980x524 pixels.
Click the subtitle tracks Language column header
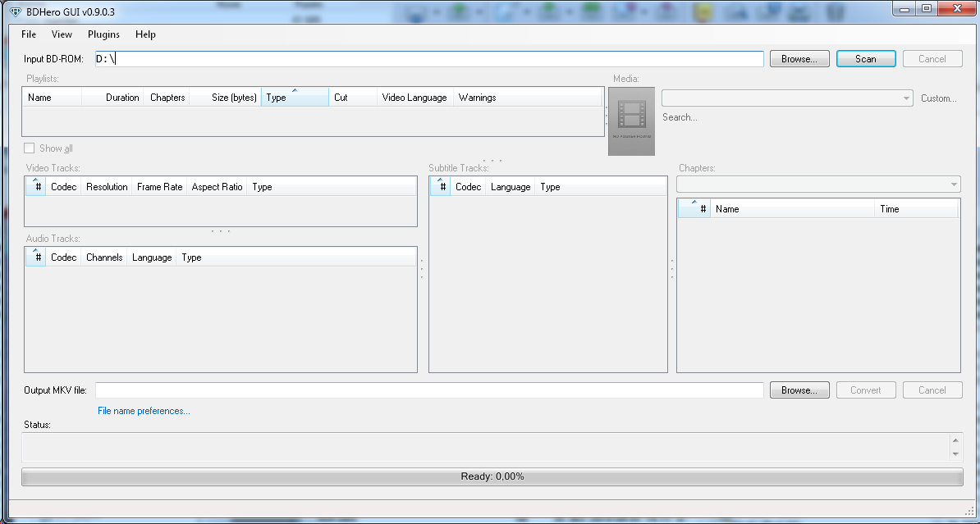(x=511, y=187)
